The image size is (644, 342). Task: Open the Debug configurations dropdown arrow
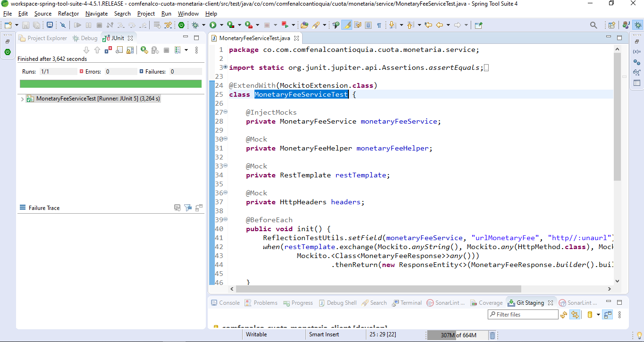(x=203, y=25)
